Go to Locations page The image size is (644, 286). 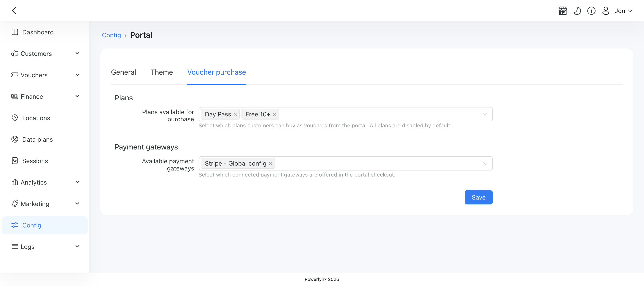(44, 118)
